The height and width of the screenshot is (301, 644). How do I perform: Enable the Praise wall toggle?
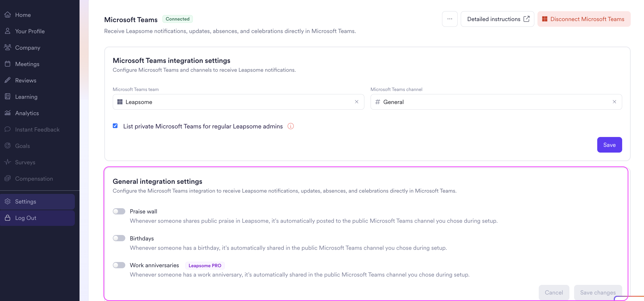coord(119,211)
